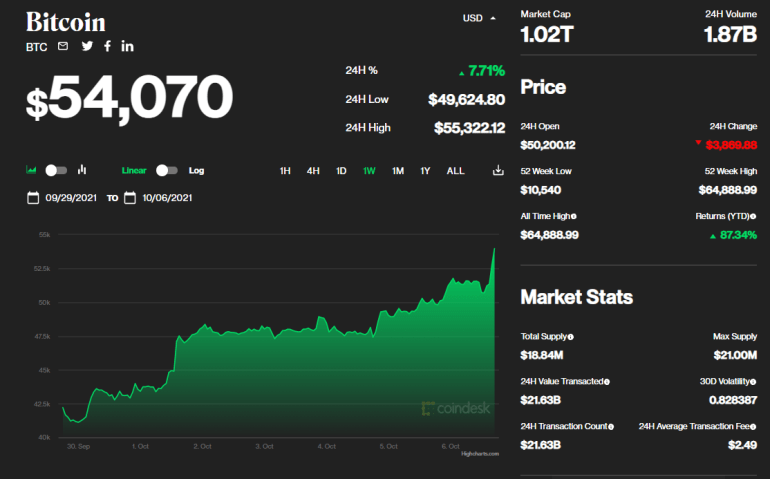Download chart using the download icon
The width and height of the screenshot is (770, 479).
(498, 171)
